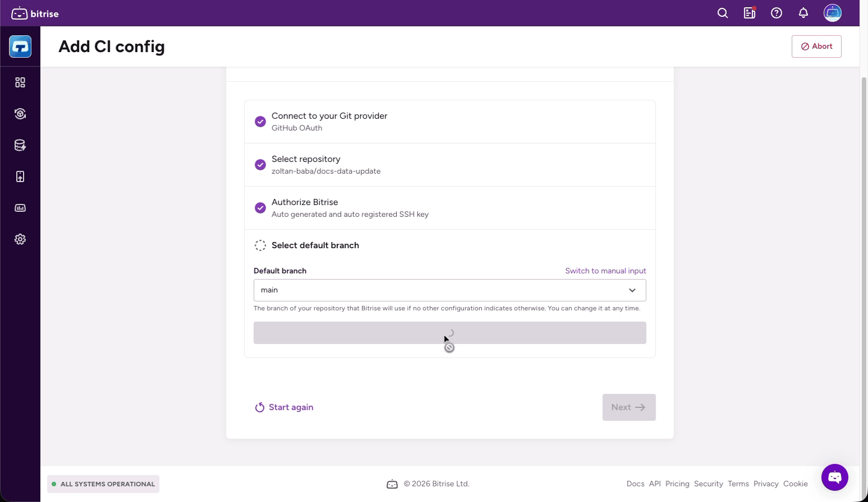Open the release management phone icon

point(20,176)
